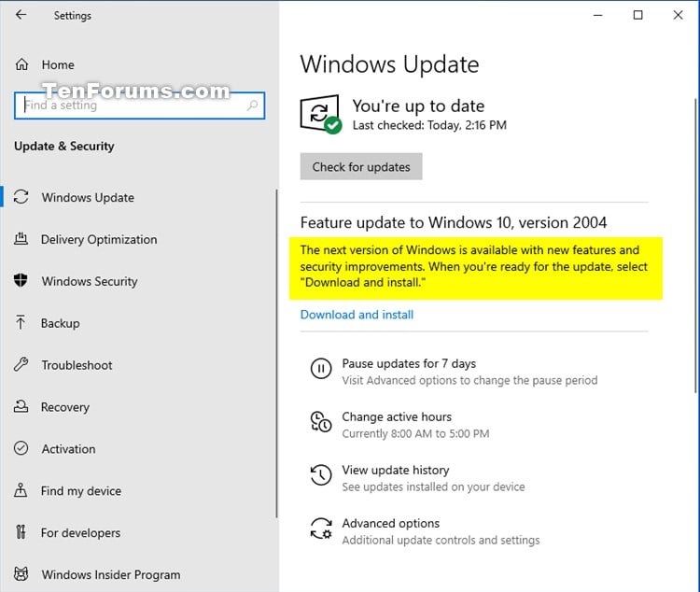
Task: Open the Backup settings page
Action: coord(61,323)
